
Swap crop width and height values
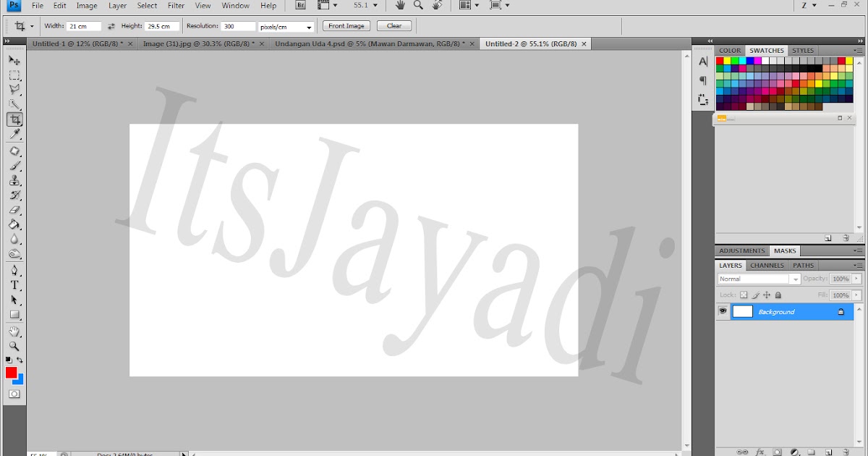click(111, 26)
